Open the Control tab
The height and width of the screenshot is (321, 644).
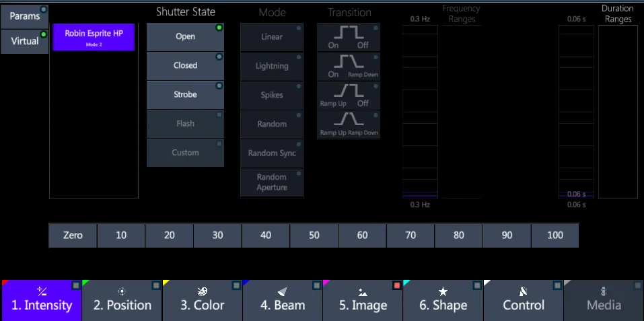[524, 301]
